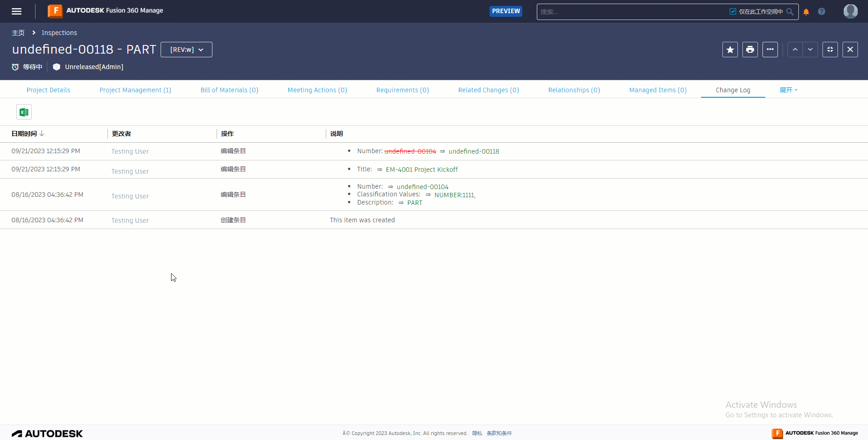Viewport: 868px width, 440px height.
Task: Open the help question mark
Action: 821,11
